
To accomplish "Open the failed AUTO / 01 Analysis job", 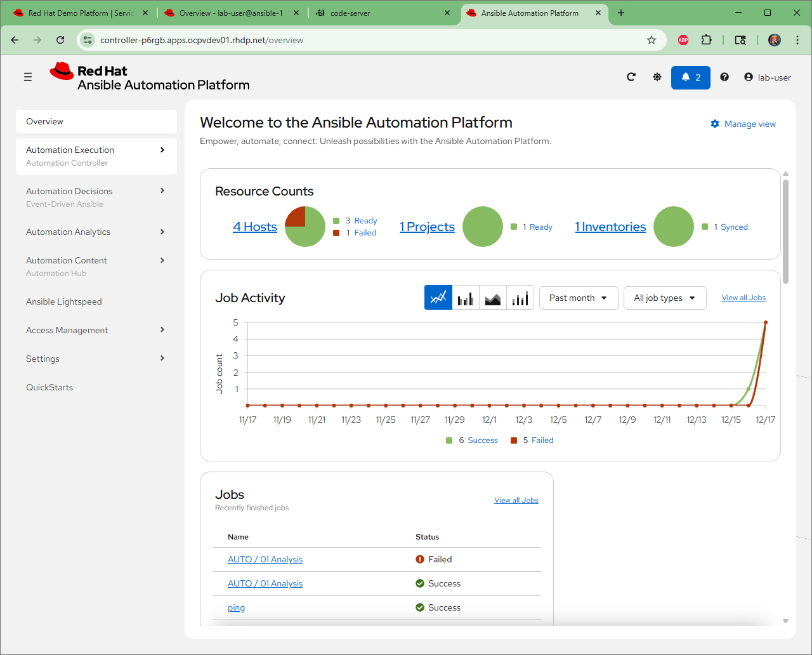I will [x=265, y=559].
